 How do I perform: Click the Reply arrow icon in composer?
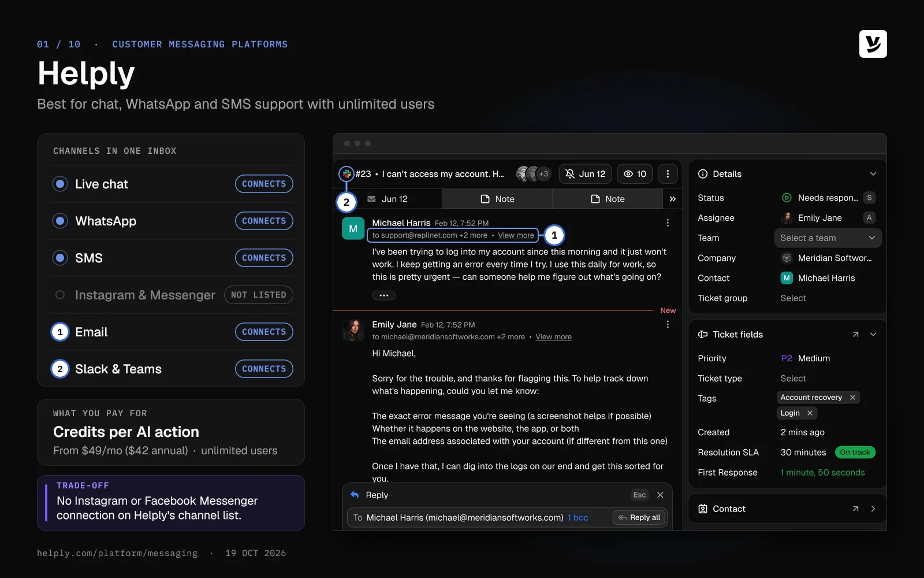[x=355, y=495]
